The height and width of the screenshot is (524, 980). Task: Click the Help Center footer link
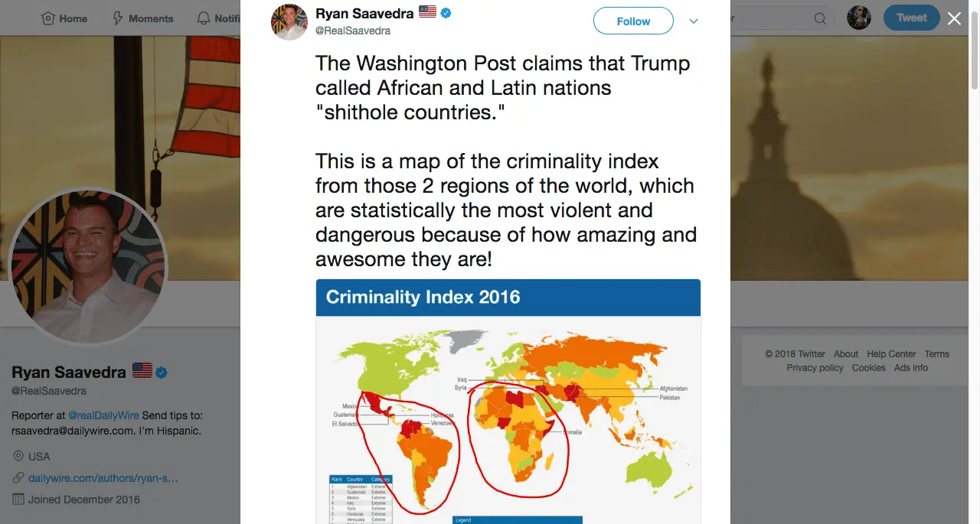(x=891, y=354)
